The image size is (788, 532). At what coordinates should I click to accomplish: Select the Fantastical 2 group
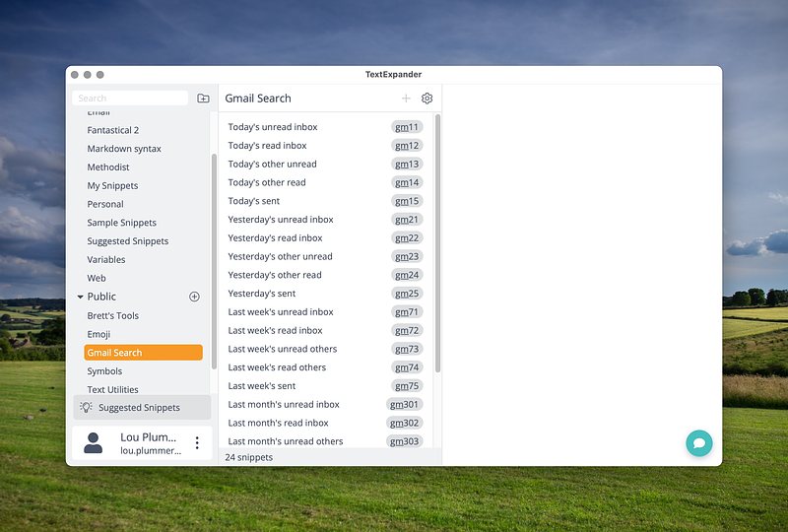pos(113,130)
